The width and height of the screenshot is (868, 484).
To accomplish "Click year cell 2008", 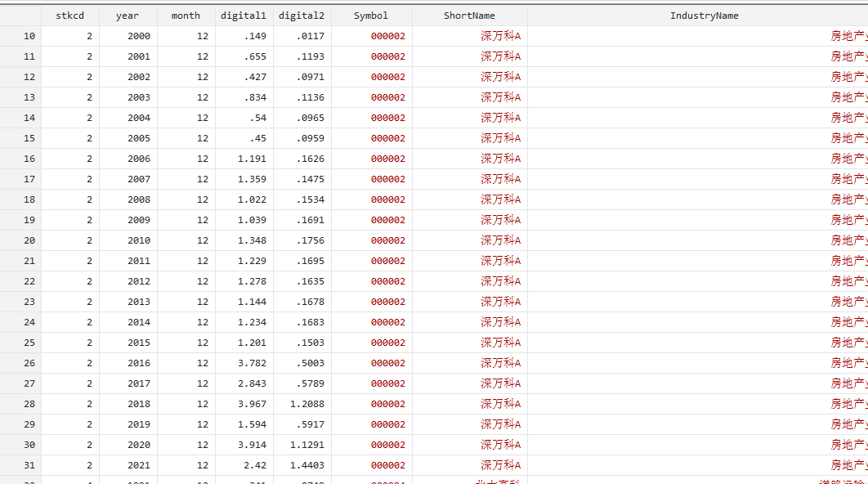I will click(128, 199).
